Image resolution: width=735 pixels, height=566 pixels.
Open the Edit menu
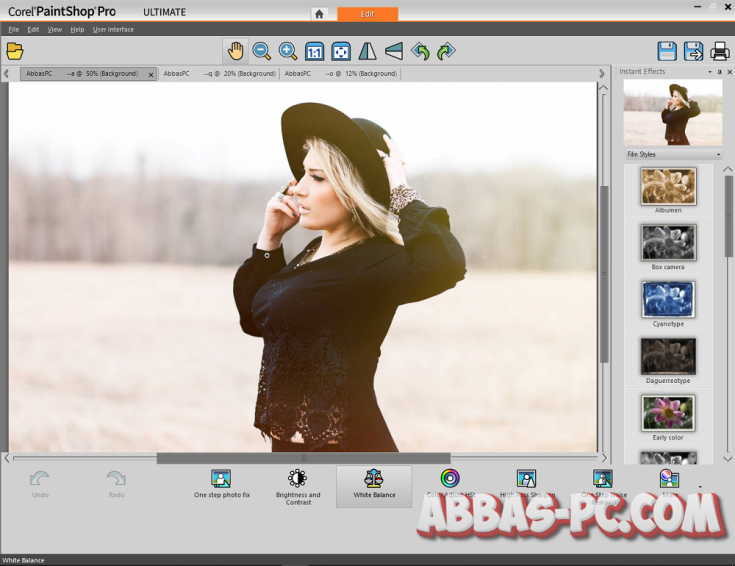[33, 29]
